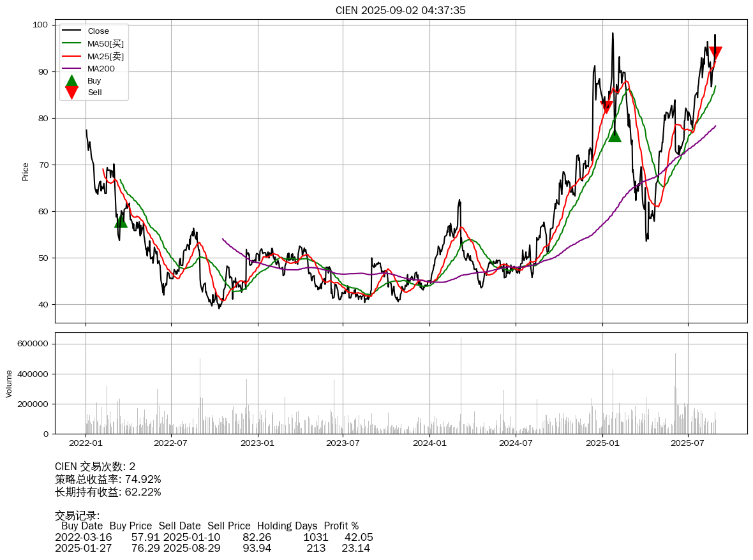
Task: Click the 2025-07 x-axis date label
Action: (x=688, y=443)
